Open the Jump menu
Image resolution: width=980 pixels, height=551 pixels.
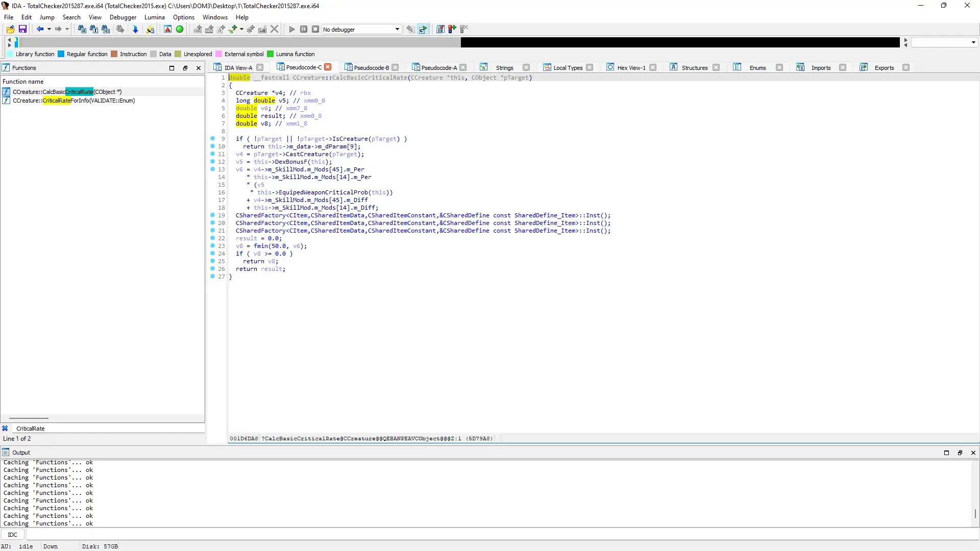click(47, 17)
